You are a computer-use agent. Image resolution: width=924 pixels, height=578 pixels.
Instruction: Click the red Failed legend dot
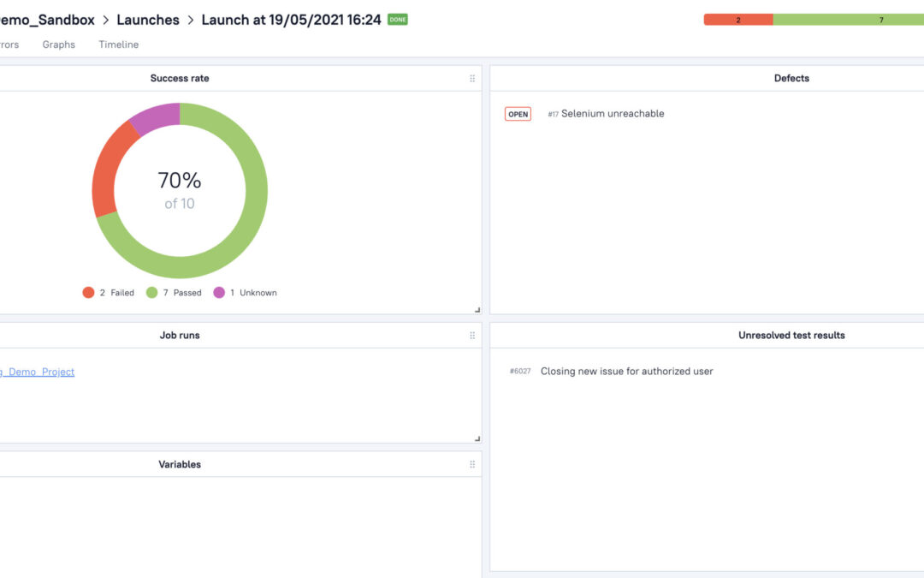point(88,293)
